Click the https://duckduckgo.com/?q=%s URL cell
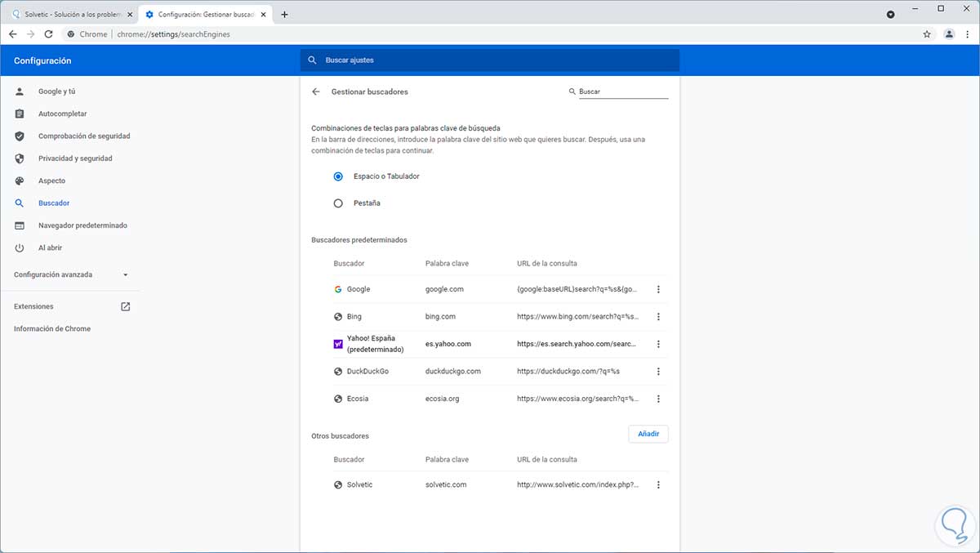 (x=568, y=372)
